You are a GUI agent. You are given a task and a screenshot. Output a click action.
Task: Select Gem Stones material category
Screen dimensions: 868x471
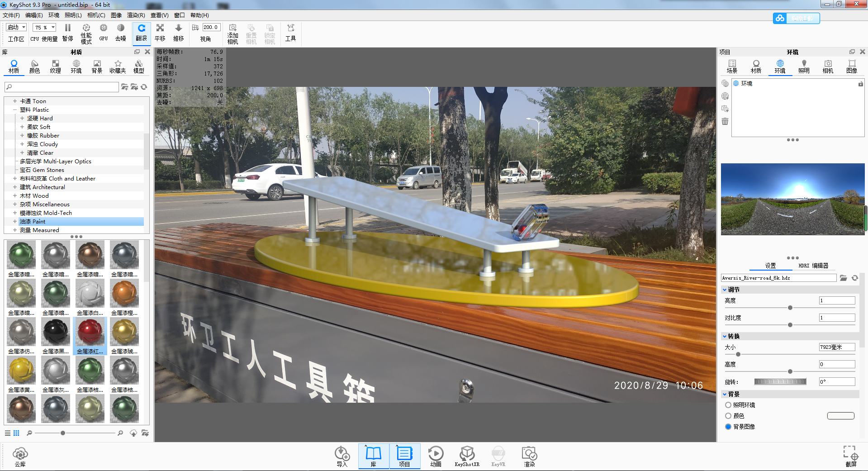42,170
